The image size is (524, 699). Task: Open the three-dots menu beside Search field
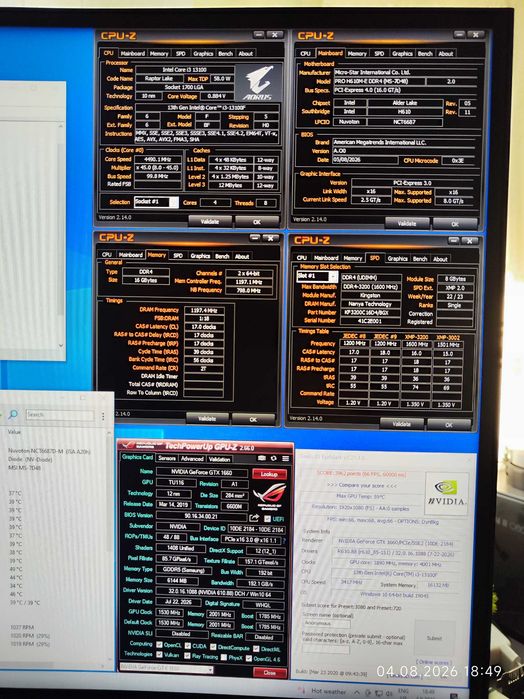tap(103, 415)
